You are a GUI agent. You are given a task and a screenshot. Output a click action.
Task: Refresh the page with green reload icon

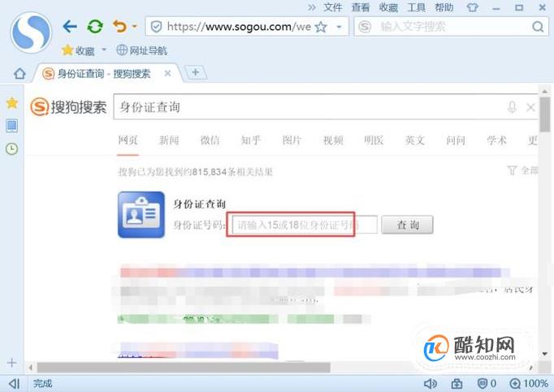(95, 27)
